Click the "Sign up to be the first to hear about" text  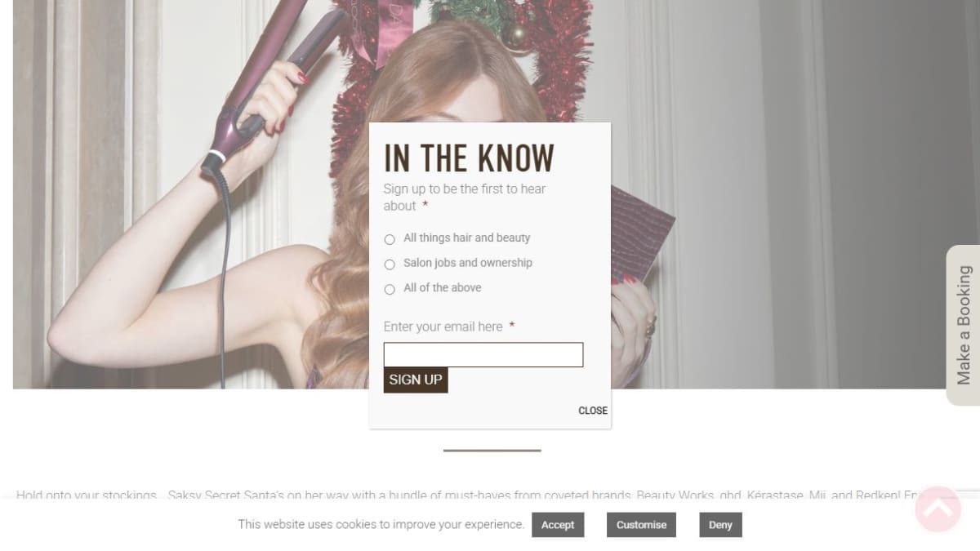coord(465,198)
